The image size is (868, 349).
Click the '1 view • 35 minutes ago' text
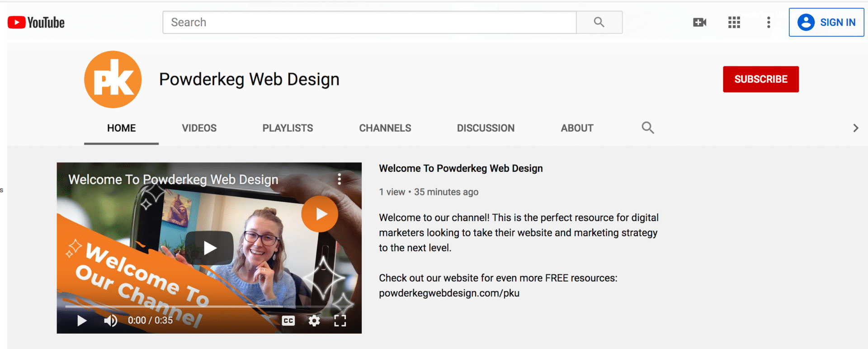coord(429,192)
